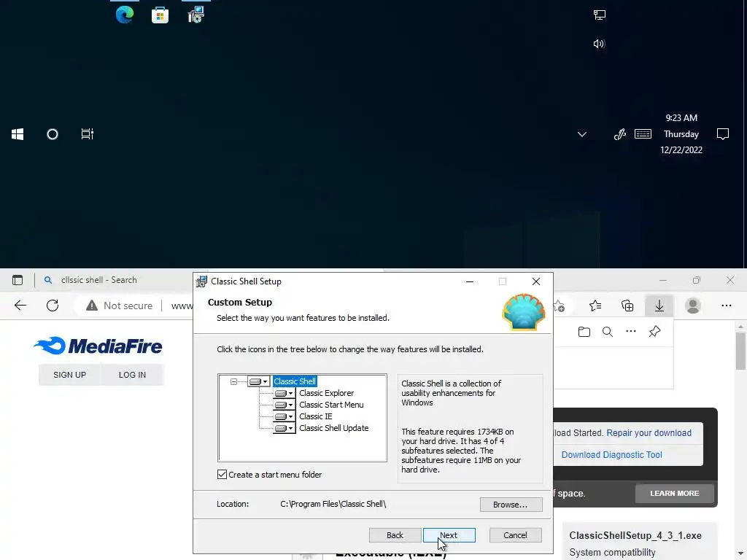Add page to favorites star icon

560,306
